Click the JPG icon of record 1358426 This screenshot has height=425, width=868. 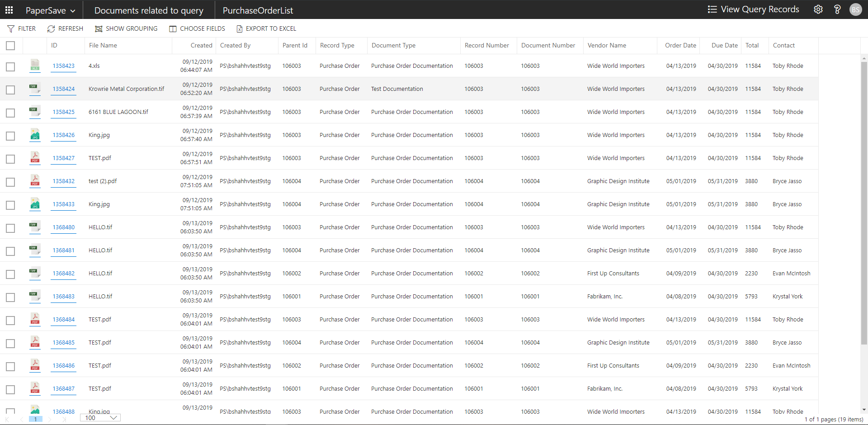35,135
